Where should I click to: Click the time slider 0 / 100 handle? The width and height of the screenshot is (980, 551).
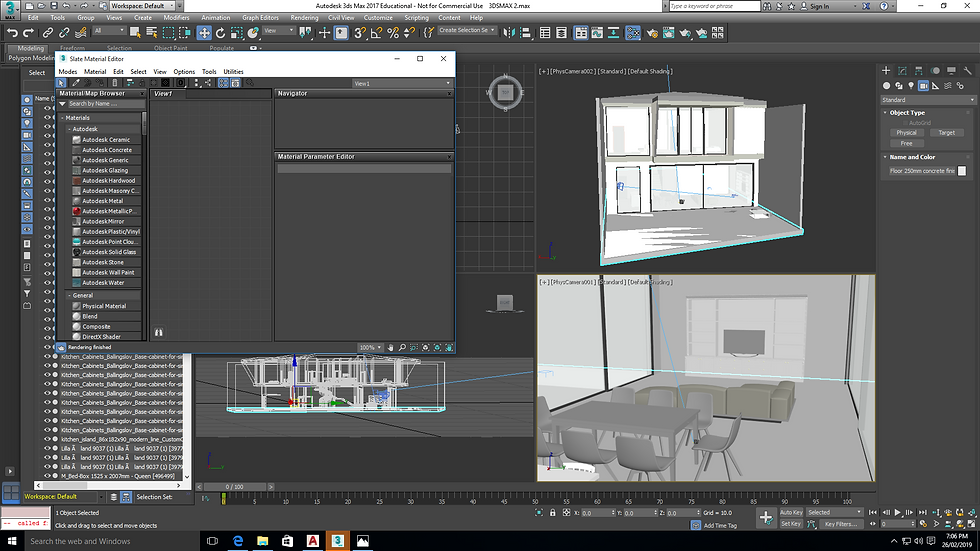(234, 487)
